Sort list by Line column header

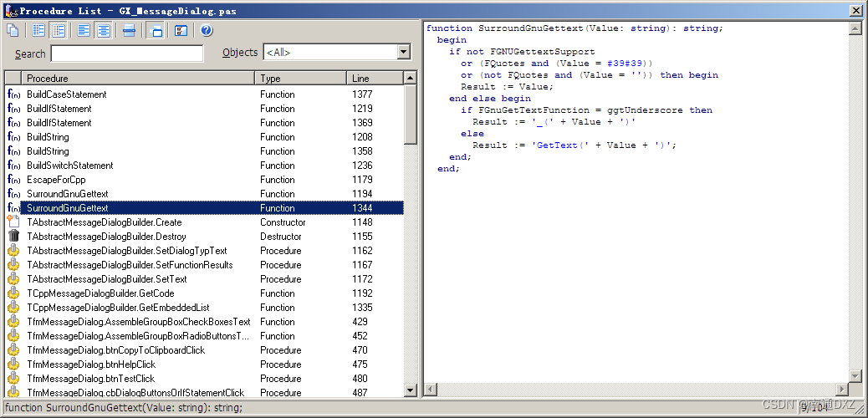coord(375,78)
